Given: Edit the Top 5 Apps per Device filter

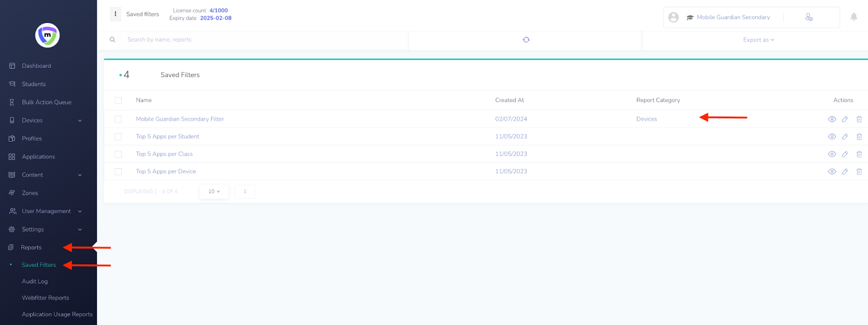Looking at the screenshot, I should (x=845, y=171).
